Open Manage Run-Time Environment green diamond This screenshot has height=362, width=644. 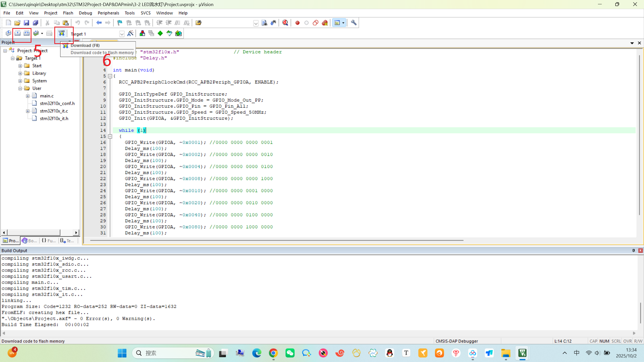point(160,33)
